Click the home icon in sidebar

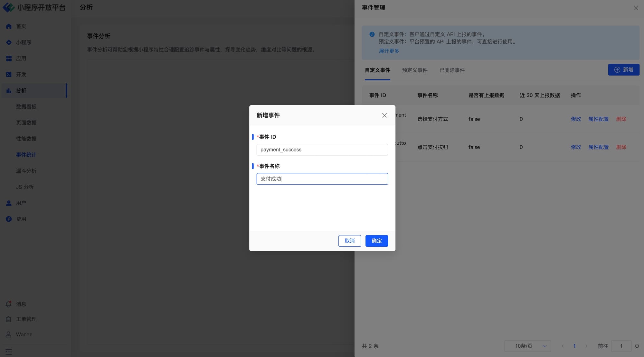point(9,26)
